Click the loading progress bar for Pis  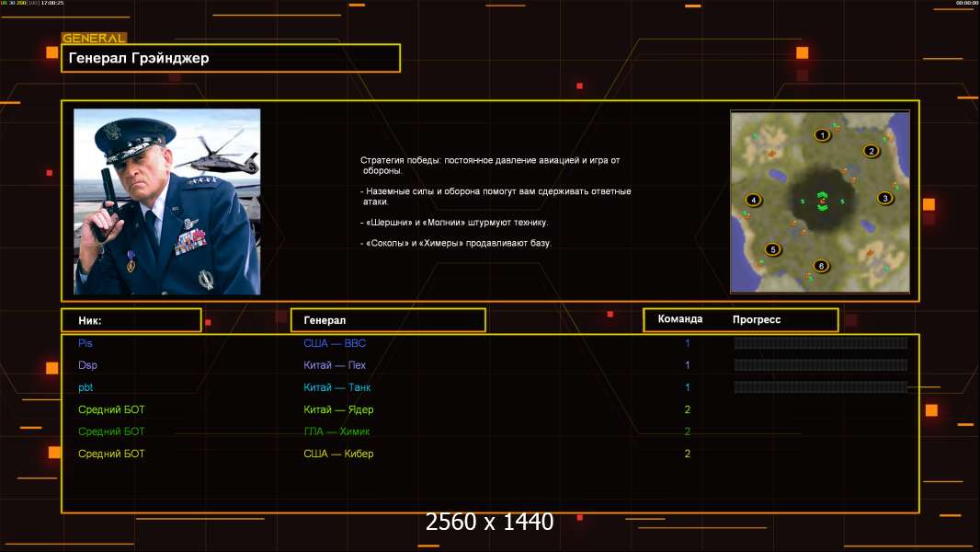(820, 343)
